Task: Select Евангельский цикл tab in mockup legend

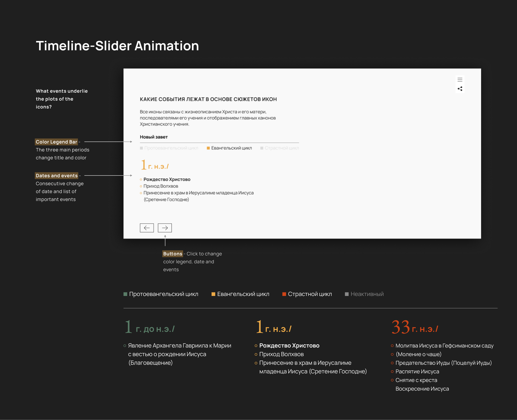Action: 231,148
